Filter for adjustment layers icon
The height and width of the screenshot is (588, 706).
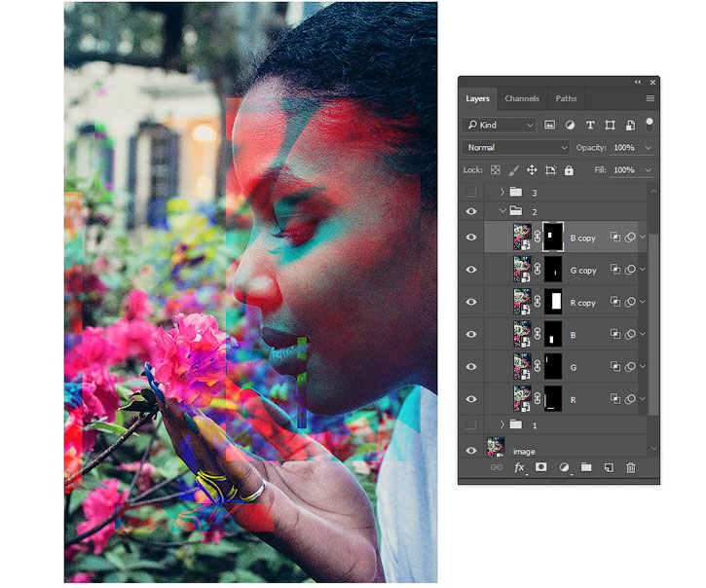tap(570, 126)
